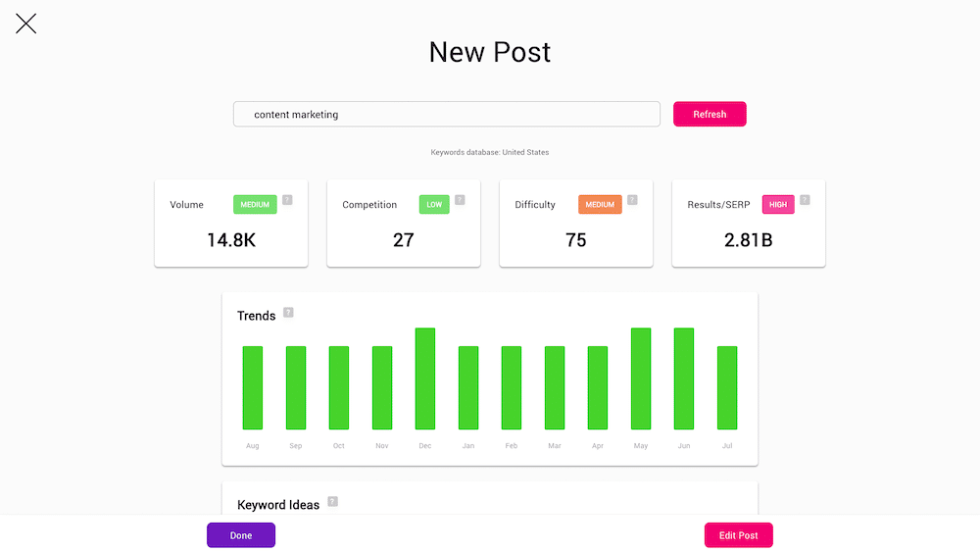Image resolution: width=980 pixels, height=552 pixels.
Task: Click the Done button
Action: click(x=241, y=535)
